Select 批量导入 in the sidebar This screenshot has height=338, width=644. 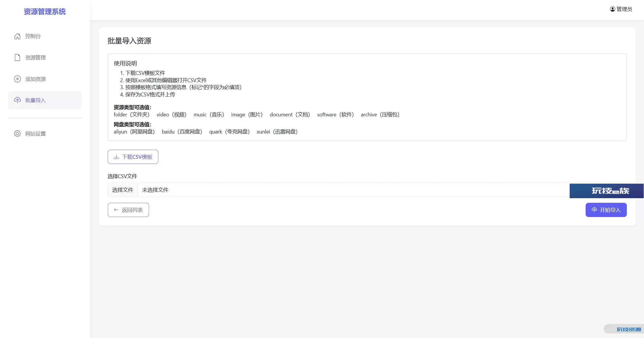click(x=45, y=100)
